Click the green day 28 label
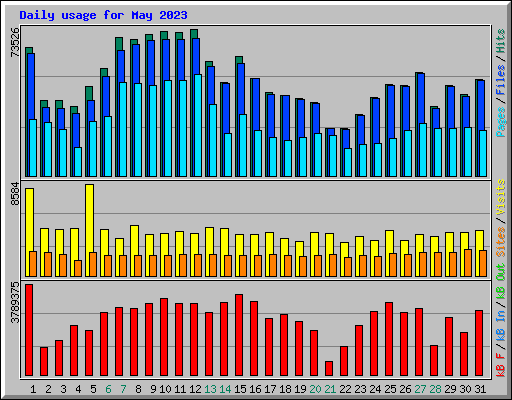The height and width of the screenshot is (400, 512). (x=435, y=389)
